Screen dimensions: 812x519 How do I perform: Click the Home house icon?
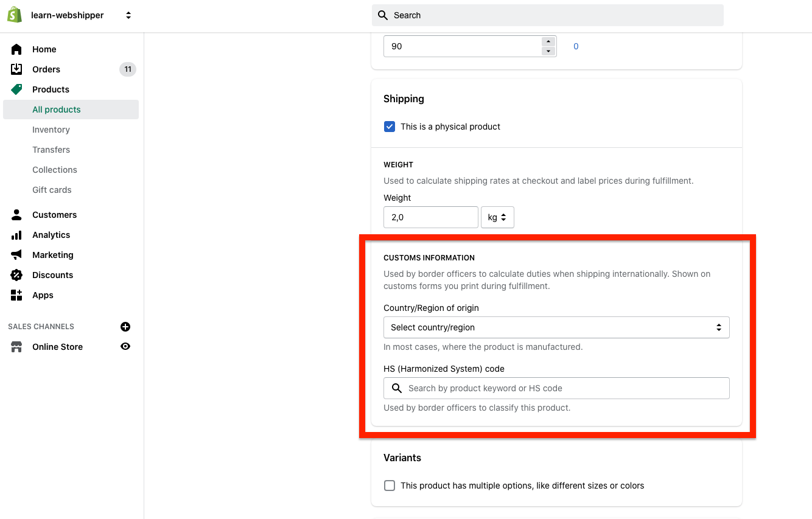[16, 49]
